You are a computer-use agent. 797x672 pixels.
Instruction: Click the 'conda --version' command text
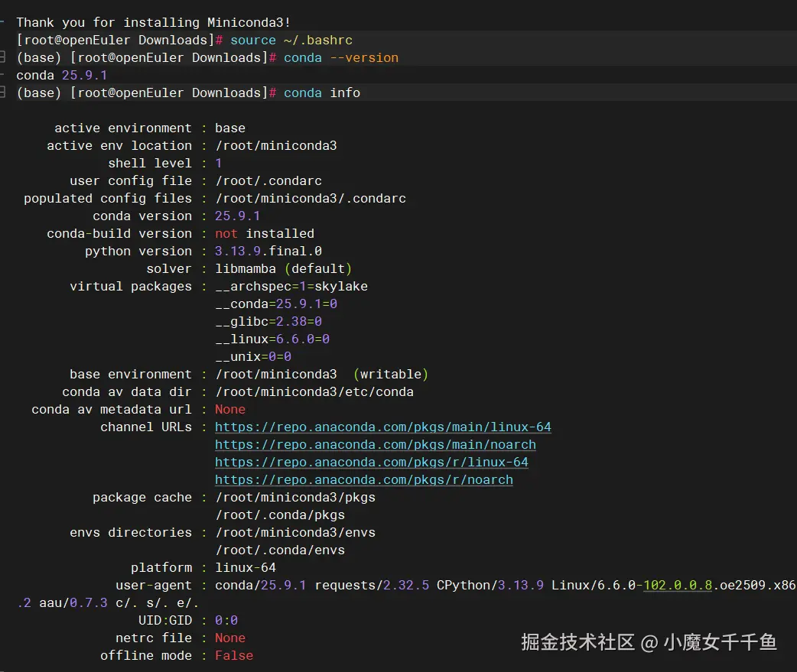340,57
